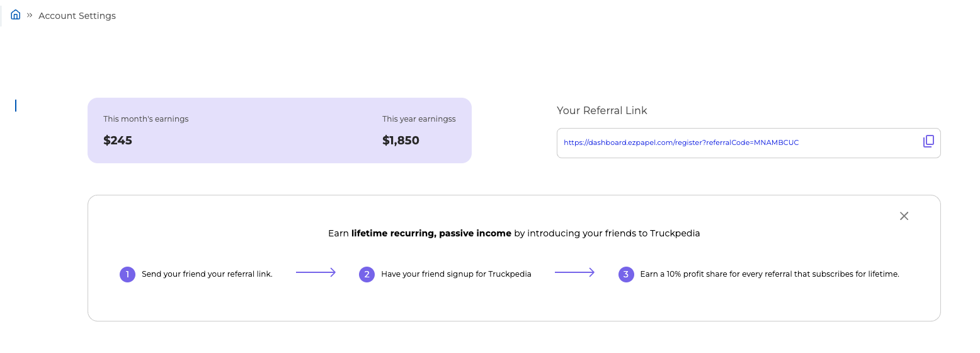Click the step 1 number badge
The image size is (980, 353).
128,274
